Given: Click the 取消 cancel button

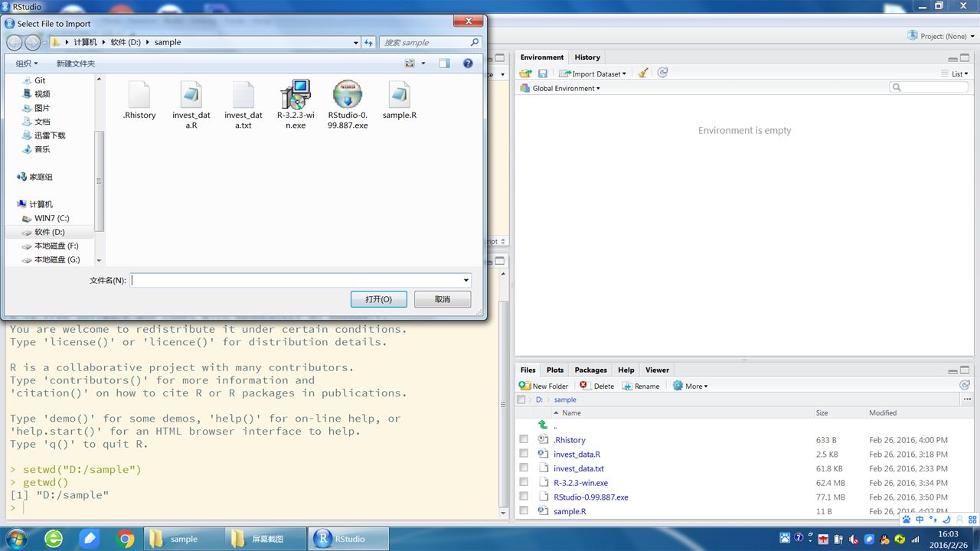Looking at the screenshot, I should pyautogui.click(x=443, y=299).
